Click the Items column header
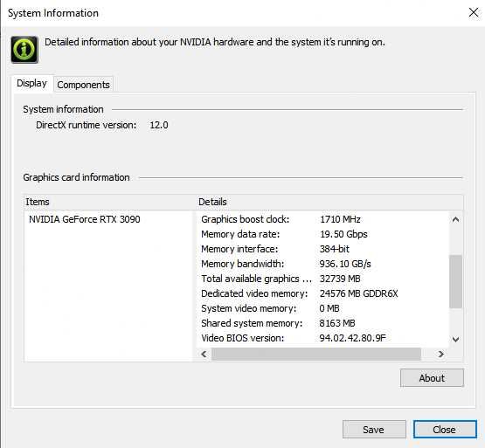 coord(109,202)
